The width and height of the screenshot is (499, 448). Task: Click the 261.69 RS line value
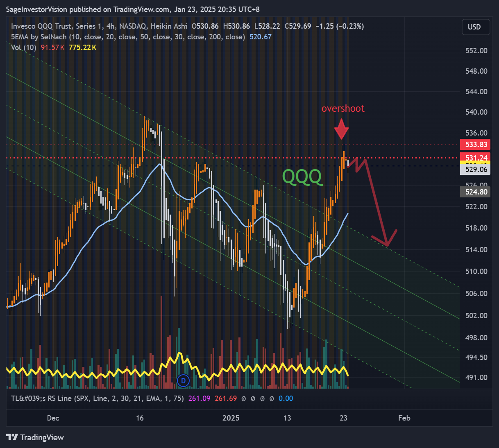coord(226,398)
